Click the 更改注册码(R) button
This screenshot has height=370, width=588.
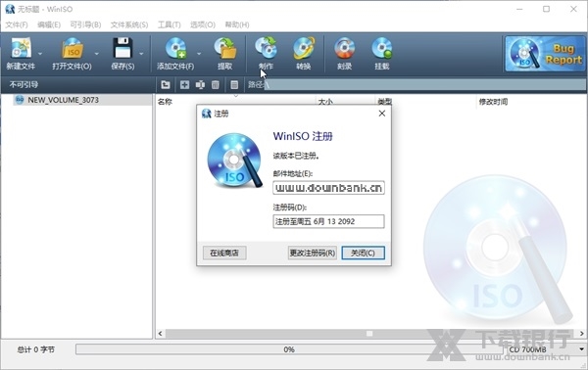pyautogui.click(x=312, y=253)
